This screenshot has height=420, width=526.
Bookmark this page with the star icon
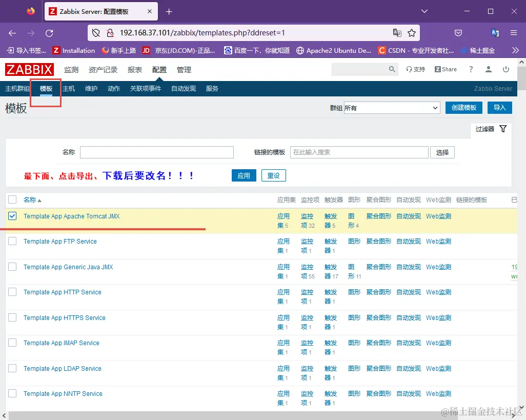tap(412, 32)
